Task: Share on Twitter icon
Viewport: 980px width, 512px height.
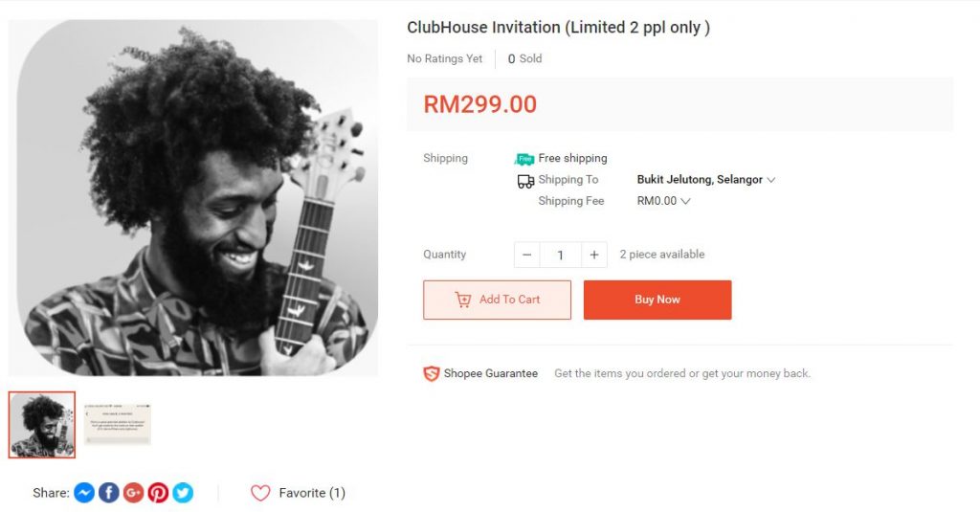Action: 183,493
